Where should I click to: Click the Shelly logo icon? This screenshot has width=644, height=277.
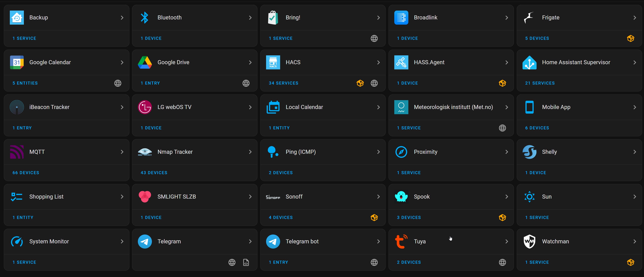[x=529, y=152]
